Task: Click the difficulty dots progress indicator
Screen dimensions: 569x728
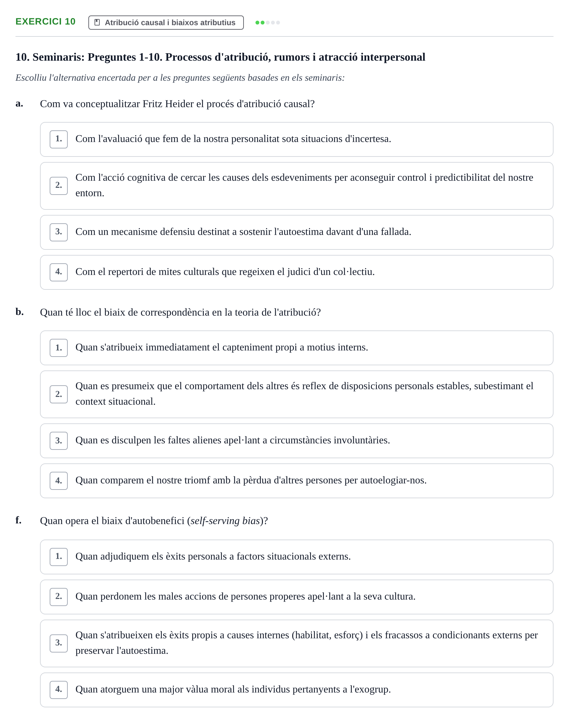Action: (267, 22)
